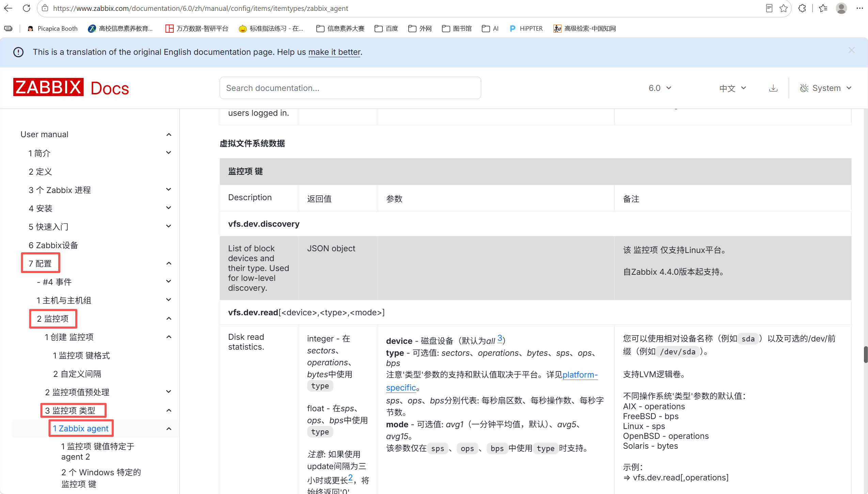
Task: Expand the 1 简介 section chevron
Action: 169,153
